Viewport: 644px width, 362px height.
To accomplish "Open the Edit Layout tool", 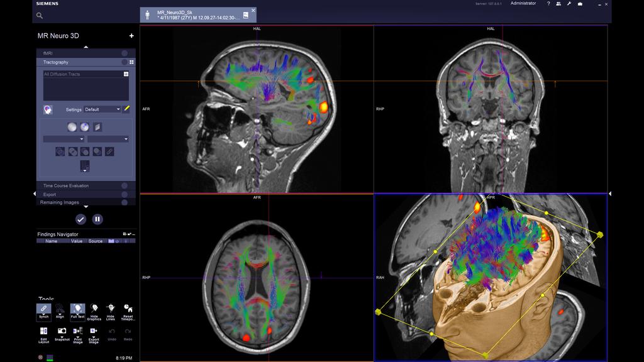I will [44, 331].
